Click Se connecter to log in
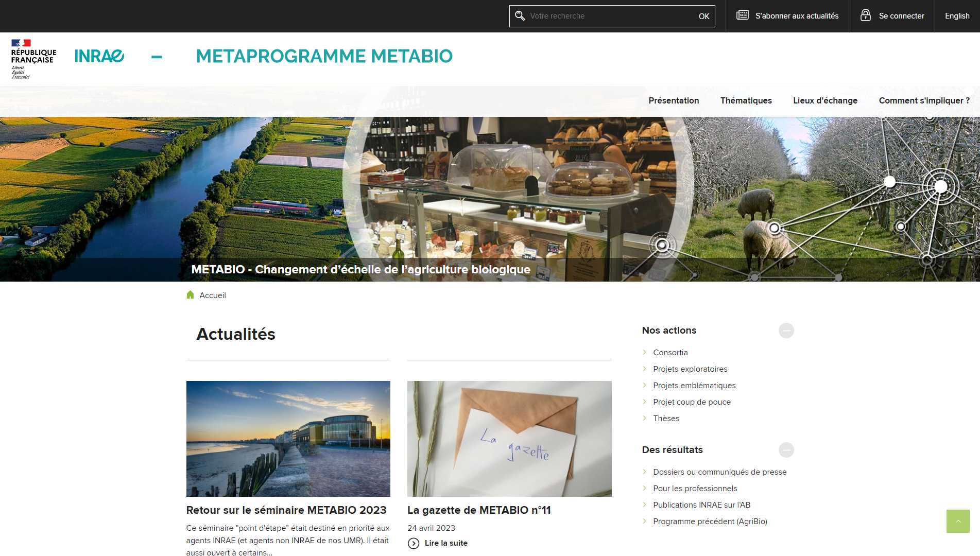Viewport: 980px width, 556px height. [901, 16]
